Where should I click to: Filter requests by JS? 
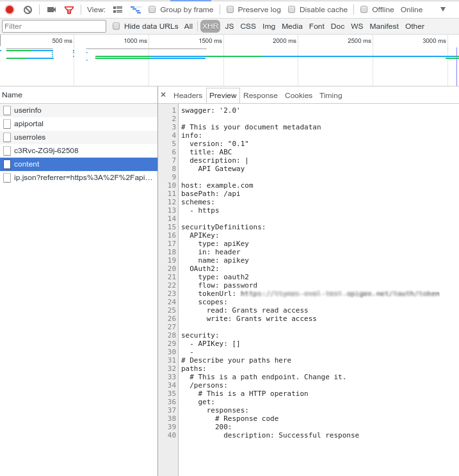[229, 26]
